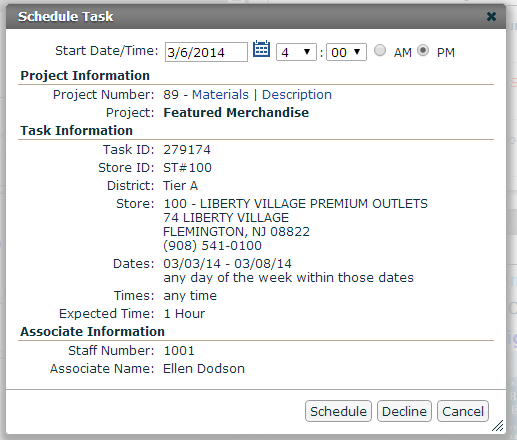The width and height of the screenshot is (517, 440).
Task: Select the AM radio button
Action: 380,51
